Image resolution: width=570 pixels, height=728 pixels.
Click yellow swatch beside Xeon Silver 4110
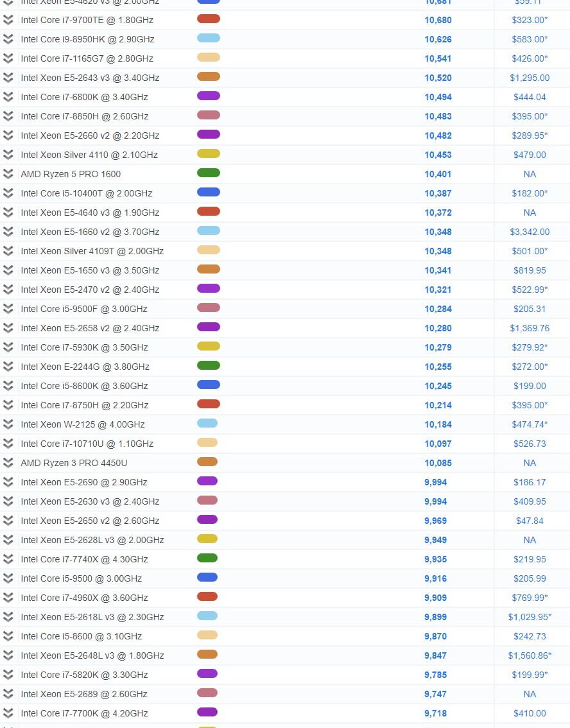(209, 153)
